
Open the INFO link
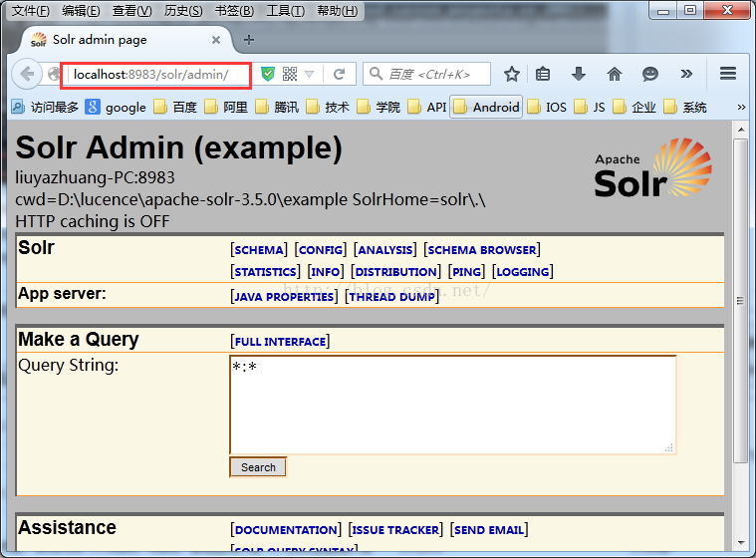[326, 271]
